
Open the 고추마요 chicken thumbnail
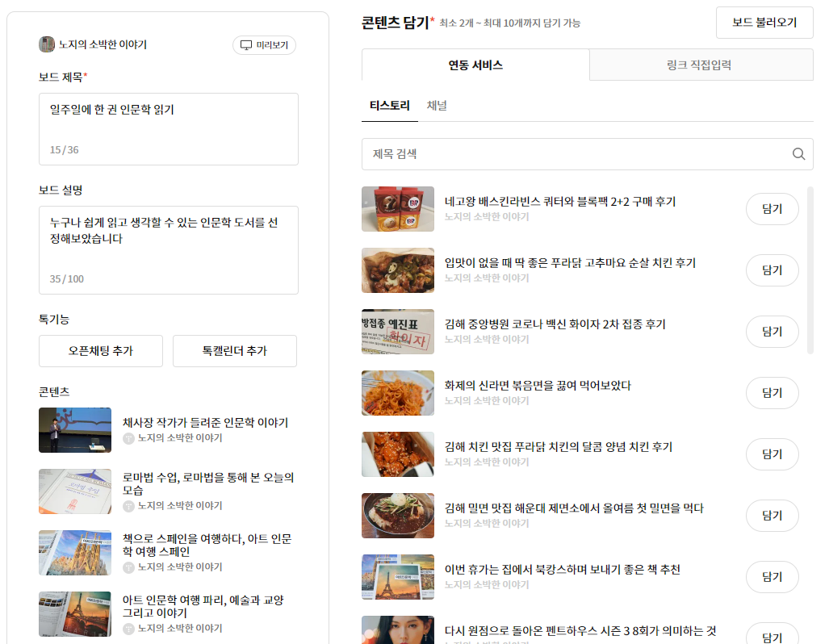point(398,270)
